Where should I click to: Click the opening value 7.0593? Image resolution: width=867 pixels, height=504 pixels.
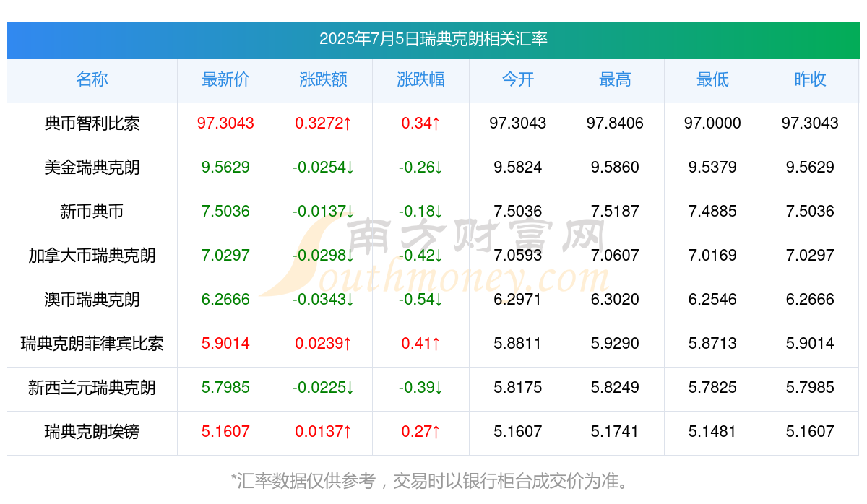click(x=518, y=256)
